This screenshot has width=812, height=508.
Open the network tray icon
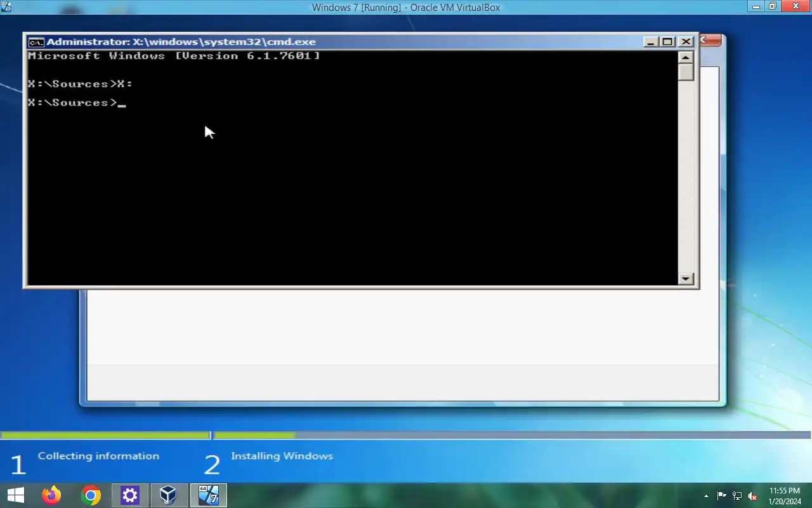(x=737, y=496)
